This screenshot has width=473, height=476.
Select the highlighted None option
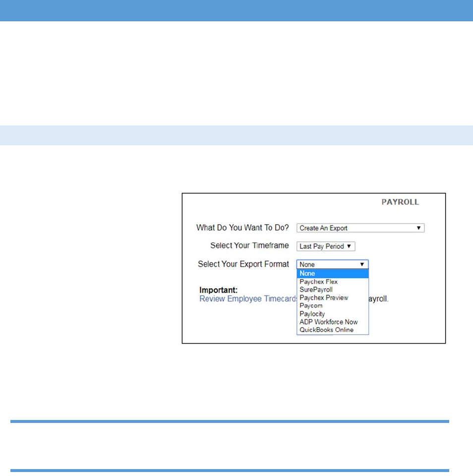(x=332, y=274)
